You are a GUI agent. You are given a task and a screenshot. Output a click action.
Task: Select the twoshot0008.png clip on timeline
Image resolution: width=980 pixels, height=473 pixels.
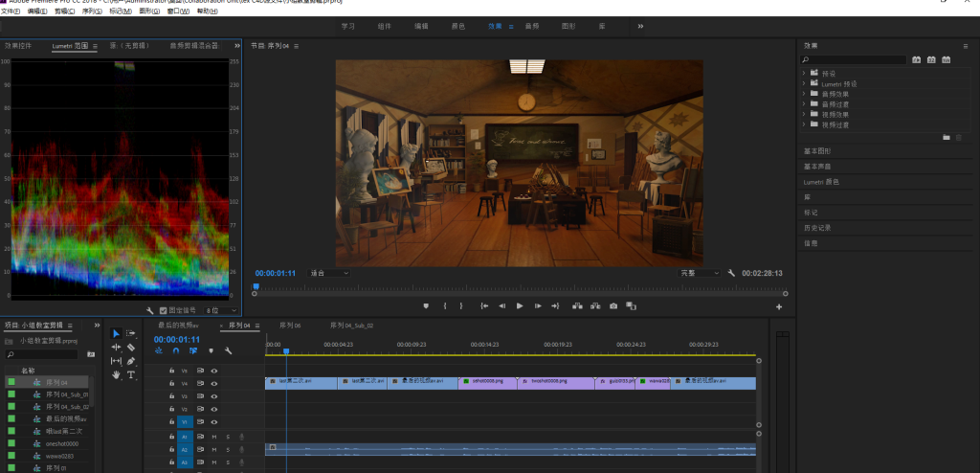[x=556, y=384]
